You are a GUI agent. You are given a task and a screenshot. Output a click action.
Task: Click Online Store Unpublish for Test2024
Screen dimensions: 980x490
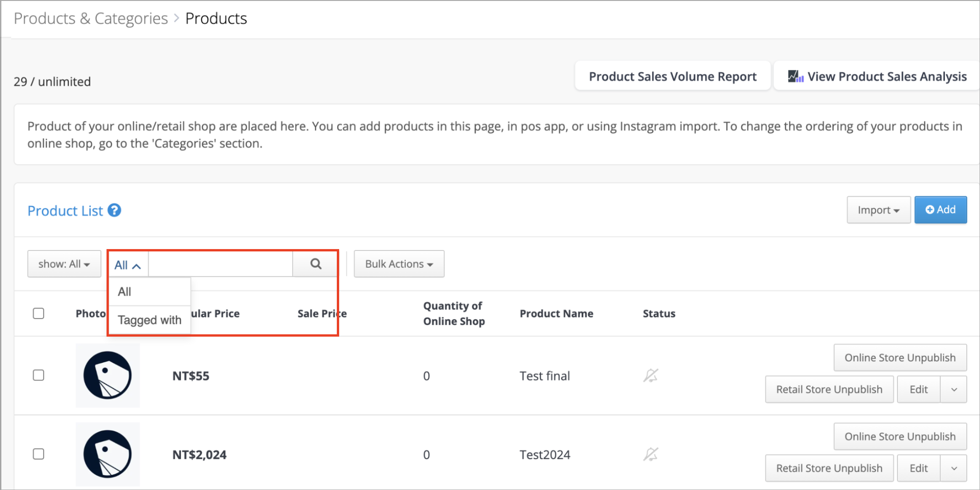coord(900,437)
